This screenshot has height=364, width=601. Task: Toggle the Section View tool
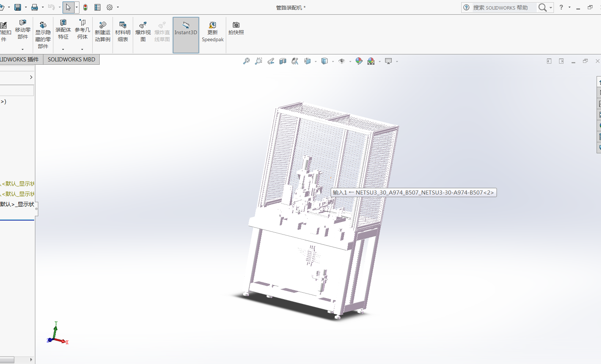coord(283,61)
